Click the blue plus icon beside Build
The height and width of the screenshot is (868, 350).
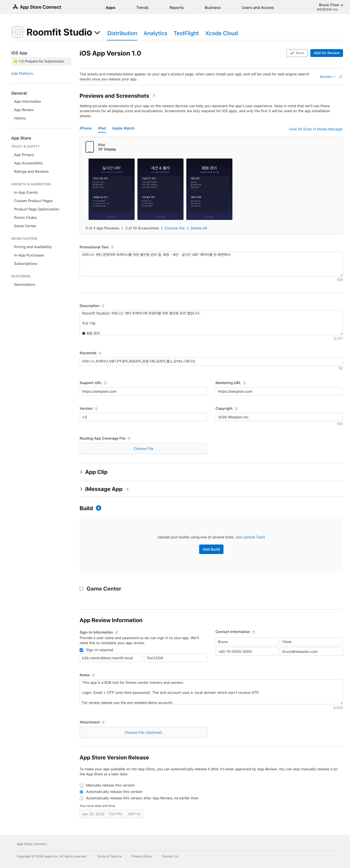point(98,508)
